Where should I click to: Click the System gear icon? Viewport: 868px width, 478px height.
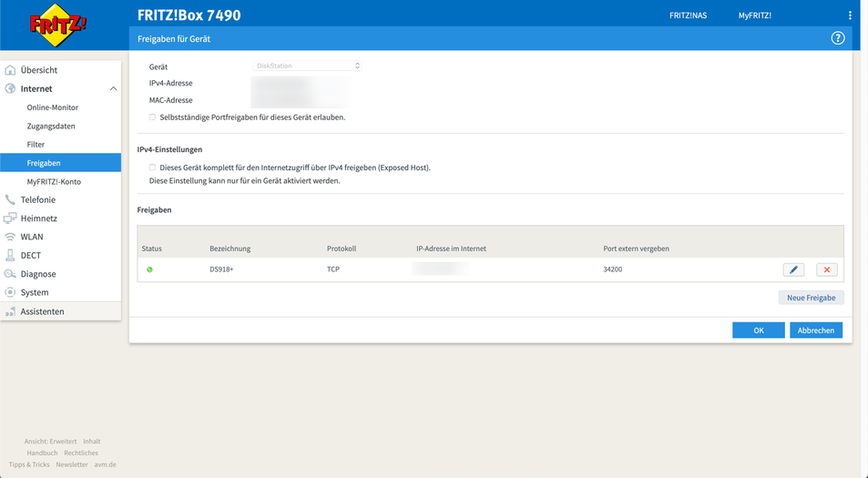coord(10,292)
